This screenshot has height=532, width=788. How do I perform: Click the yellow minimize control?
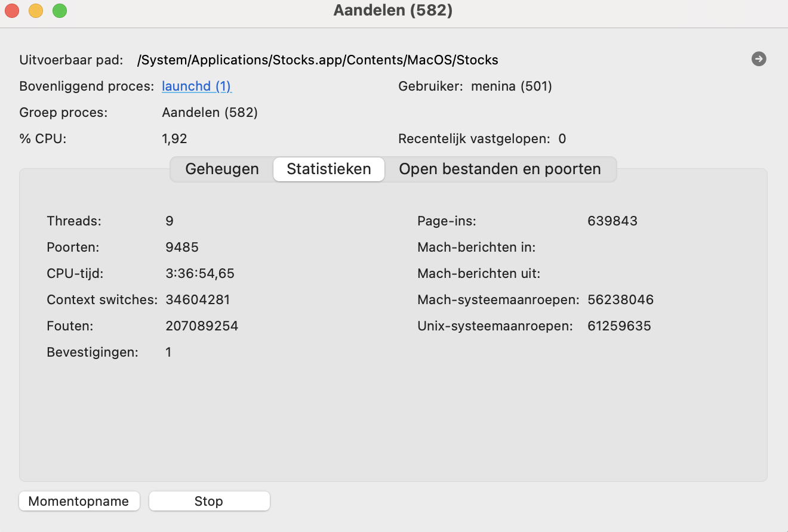point(35,10)
